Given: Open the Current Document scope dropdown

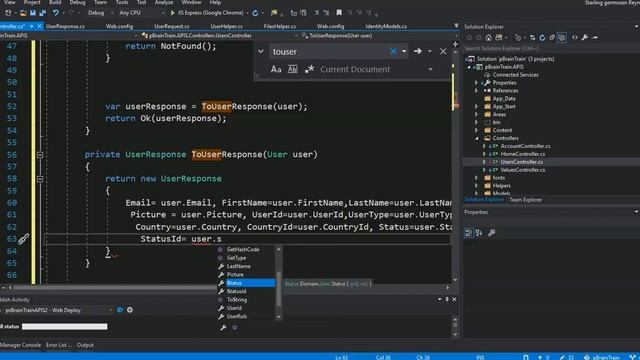Looking at the screenshot, I should tap(430, 69).
